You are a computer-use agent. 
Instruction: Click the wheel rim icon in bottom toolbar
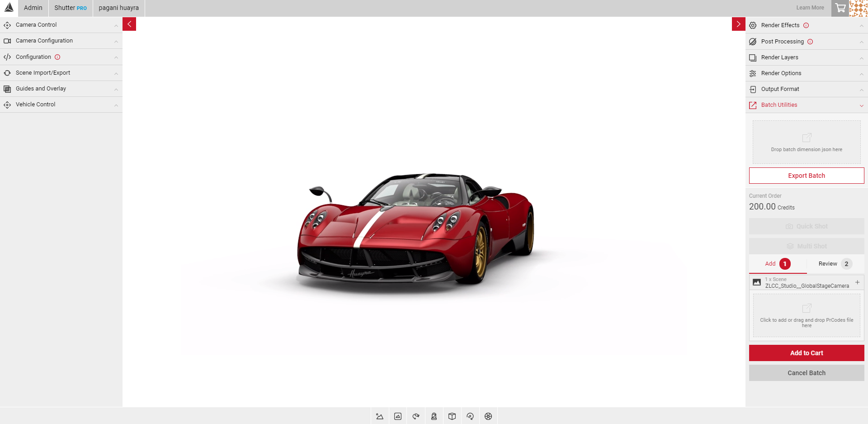(488, 416)
